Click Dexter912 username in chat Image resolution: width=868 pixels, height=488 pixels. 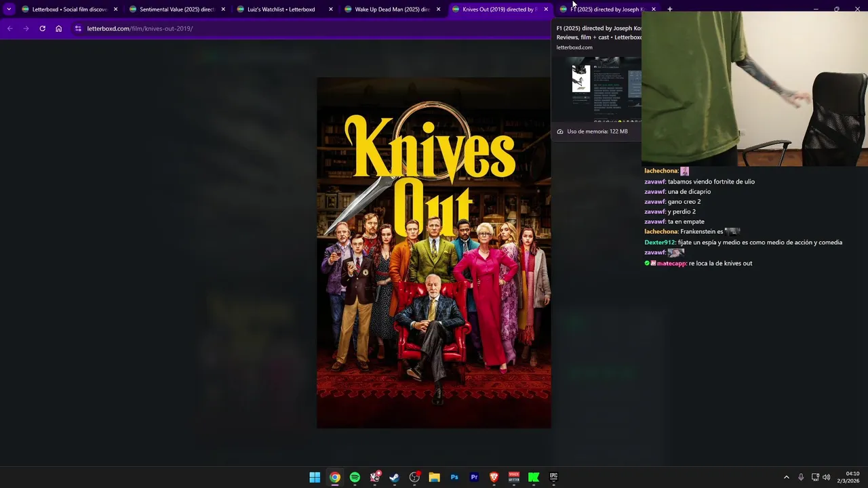[660, 243]
